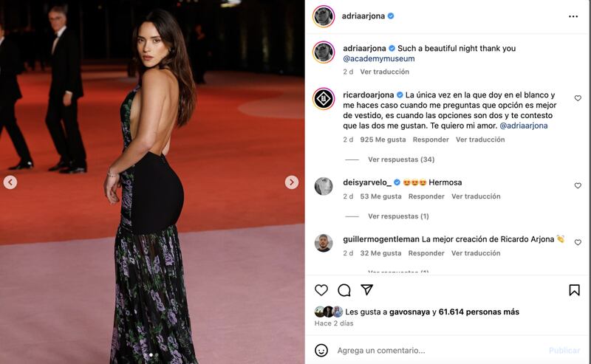Like ricardoarjona's comment heart

click(578, 98)
